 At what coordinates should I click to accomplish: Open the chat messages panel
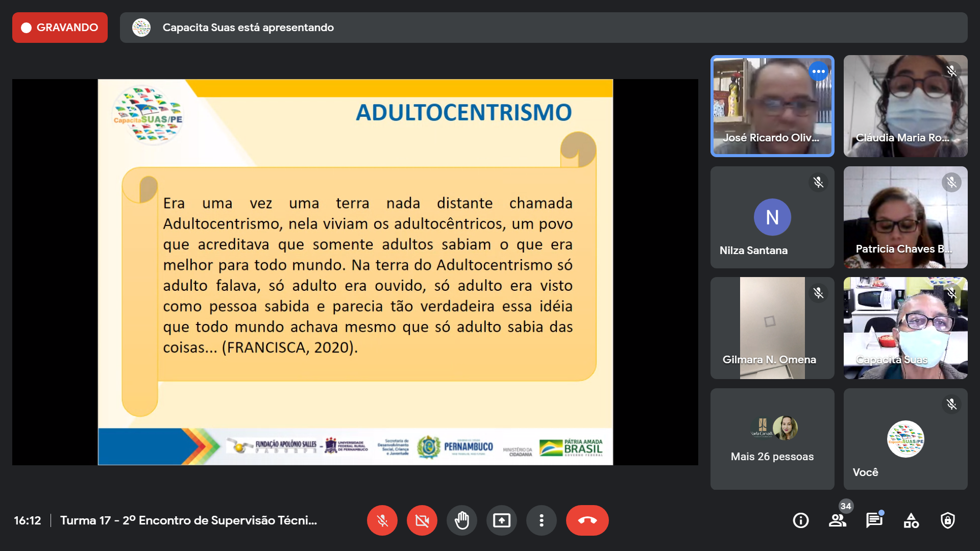click(x=874, y=520)
